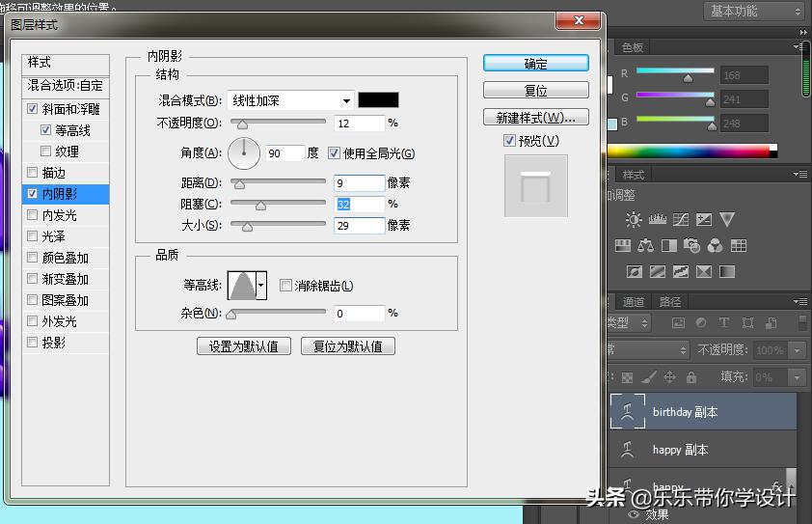Click 复位为默认值 button
The width and height of the screenshot is (812, 524).
[348, 346]
